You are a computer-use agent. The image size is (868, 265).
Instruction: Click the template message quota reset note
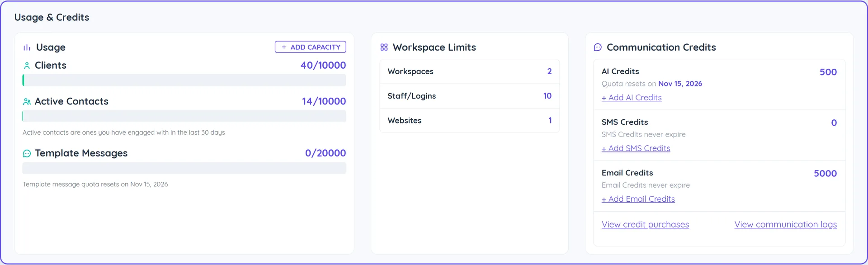[95, 184]
